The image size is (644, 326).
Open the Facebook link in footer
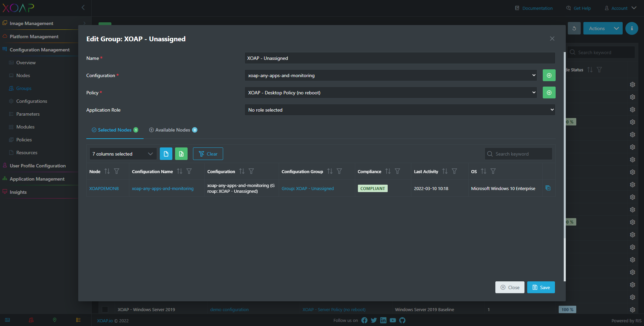[x=364, y=320]
